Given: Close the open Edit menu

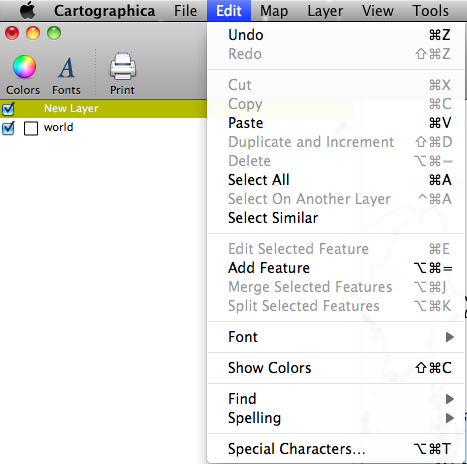Looking at the screenshot, I should (229, 11).
